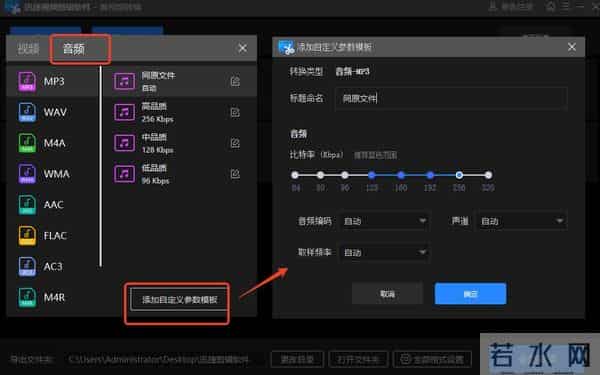Set bitrate slider to 64 Kbps point
Image resolution: width=600 pixels, height=375 pixels.
coord(295,175)
